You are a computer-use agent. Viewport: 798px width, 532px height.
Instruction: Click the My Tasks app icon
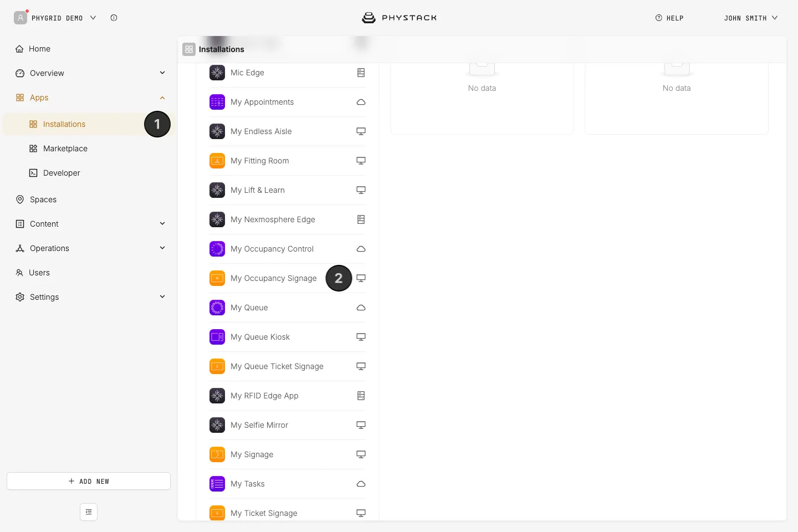click(217, 484)
